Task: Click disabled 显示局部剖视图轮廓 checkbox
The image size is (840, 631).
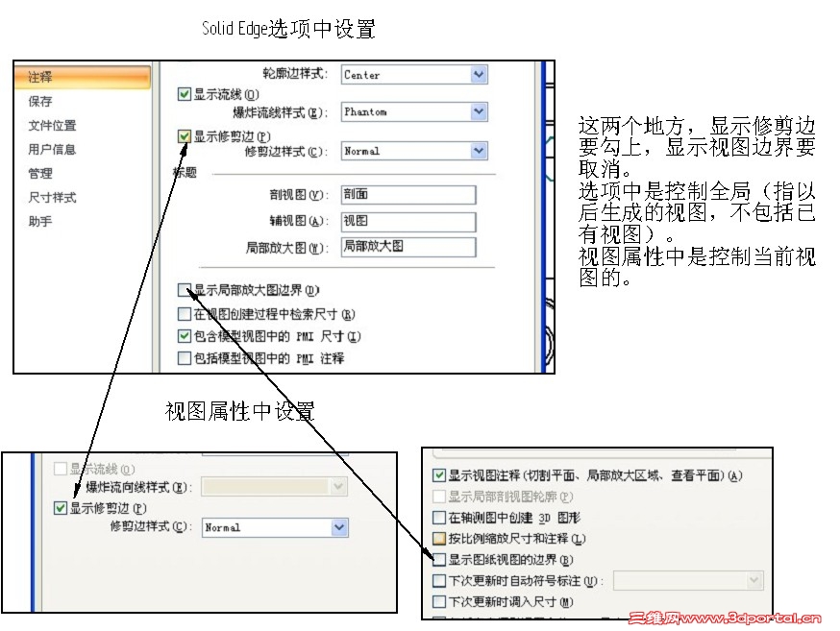Action: [439, 497]
